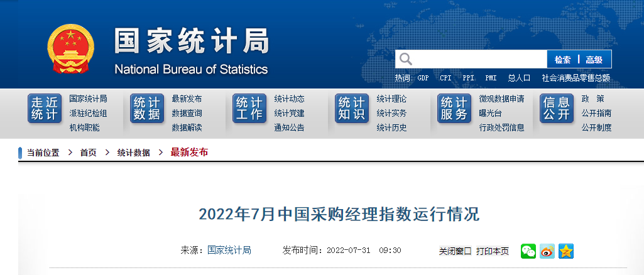Screen dimensions: 644x275
Task: Open 国家统计局 under 走近统计
Action: 89,99
